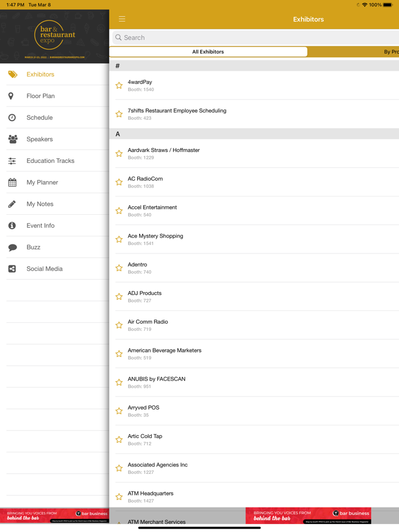Image resolution: width=399 pixels, height=532 pixels.
Task: Open Event Info menu item
Action: tap(40, 226)
